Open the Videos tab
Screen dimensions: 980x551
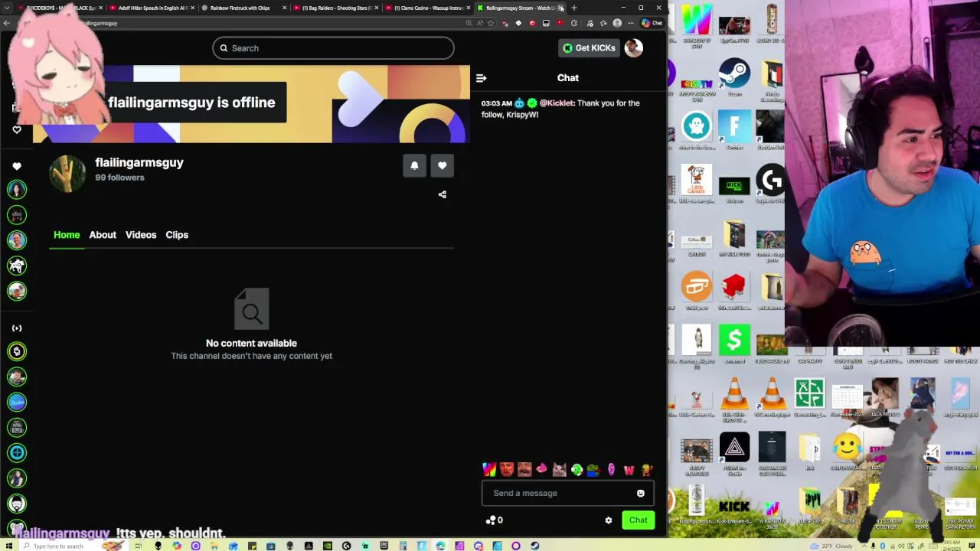click(x=141, y=235)
